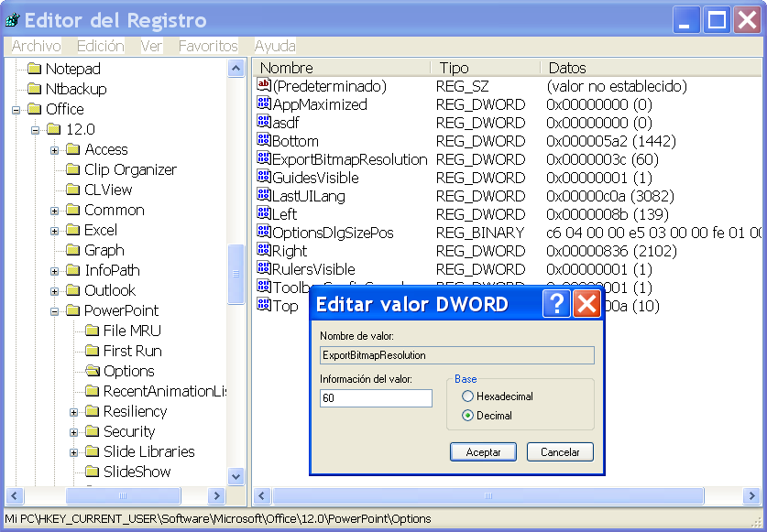Click the RulersVisible value icon

pos(264,268)
